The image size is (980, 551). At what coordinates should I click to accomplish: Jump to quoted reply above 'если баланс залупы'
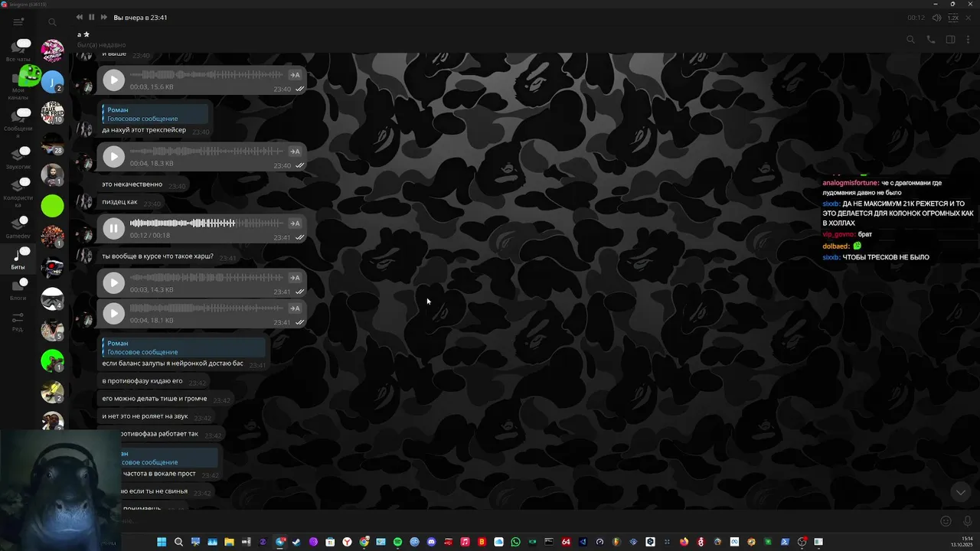click(x=183, y=347)
